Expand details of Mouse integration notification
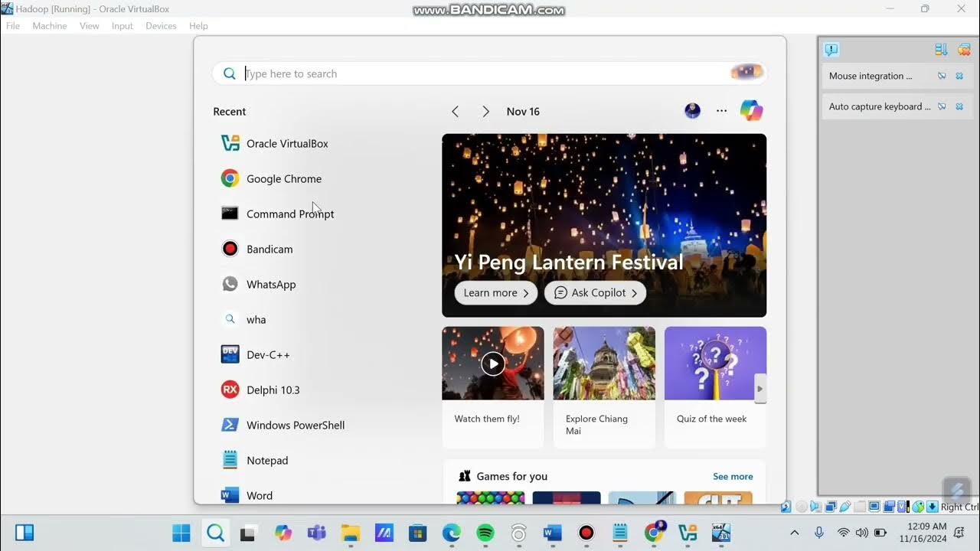 942,76
